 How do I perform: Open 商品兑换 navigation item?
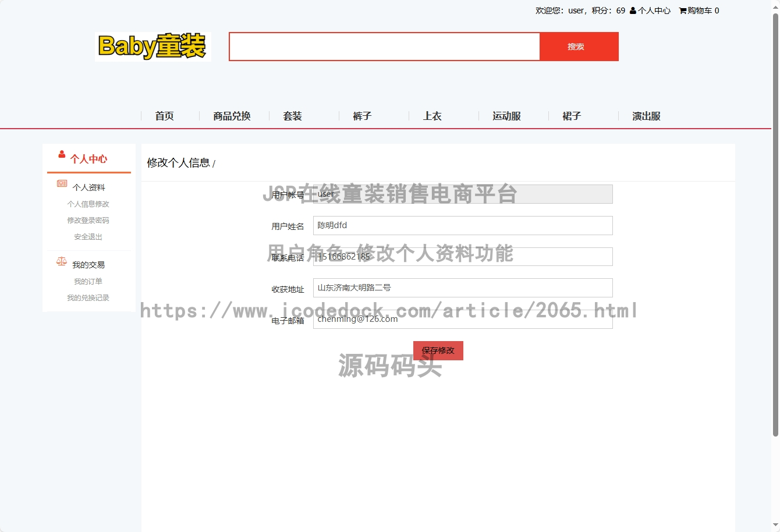click(232, 116)
